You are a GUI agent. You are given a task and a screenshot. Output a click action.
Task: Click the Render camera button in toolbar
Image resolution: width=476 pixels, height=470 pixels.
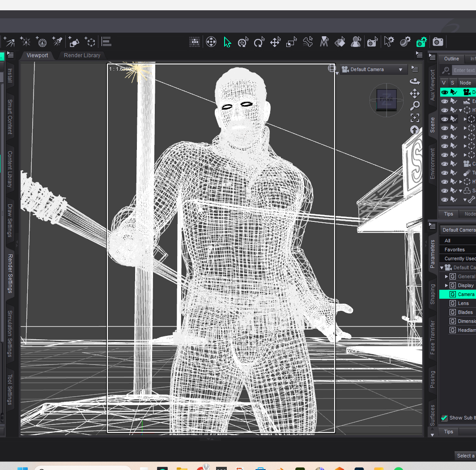click(438, 42)
